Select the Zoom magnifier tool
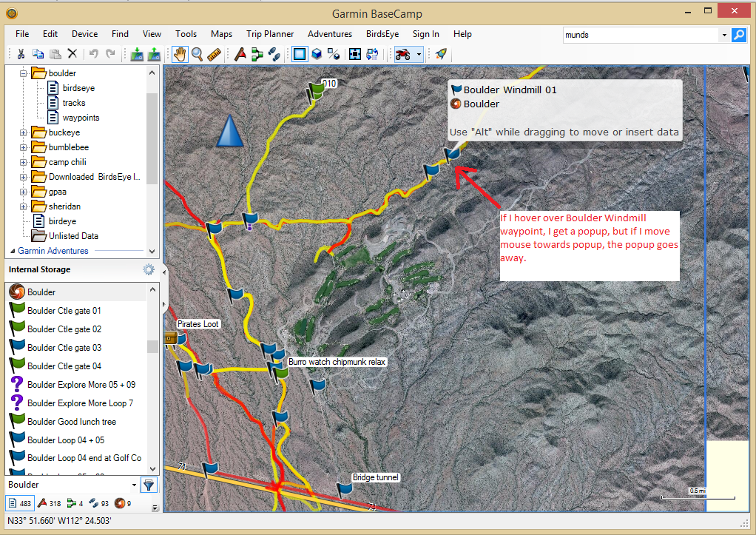The image size is (756, 535). [x=198, y=54]
